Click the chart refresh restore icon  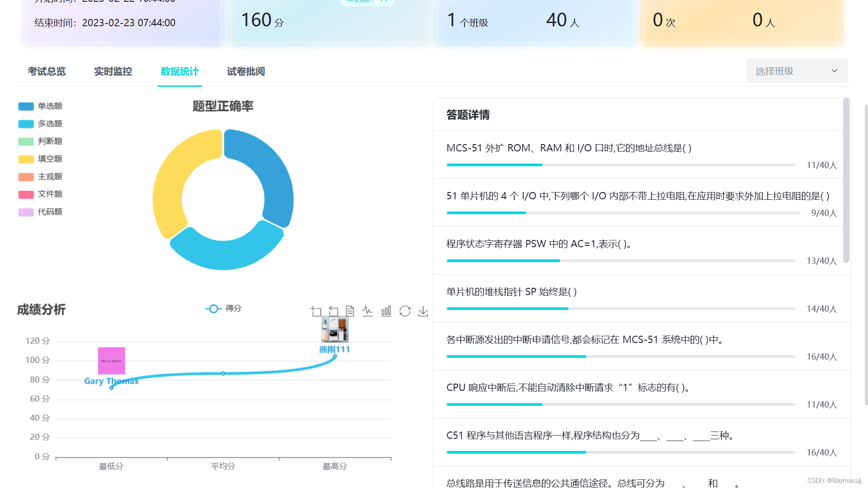405,311
